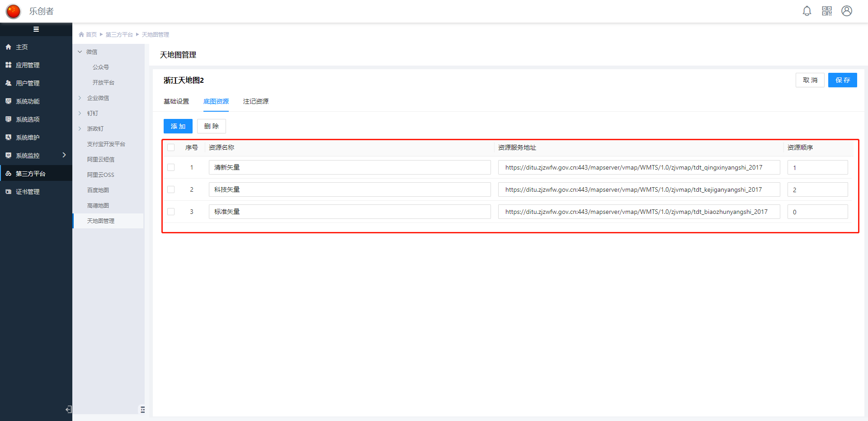This screenshot has height=421, width=868.
Task: Check the select-all header checkbox
Action: point(171,147)
